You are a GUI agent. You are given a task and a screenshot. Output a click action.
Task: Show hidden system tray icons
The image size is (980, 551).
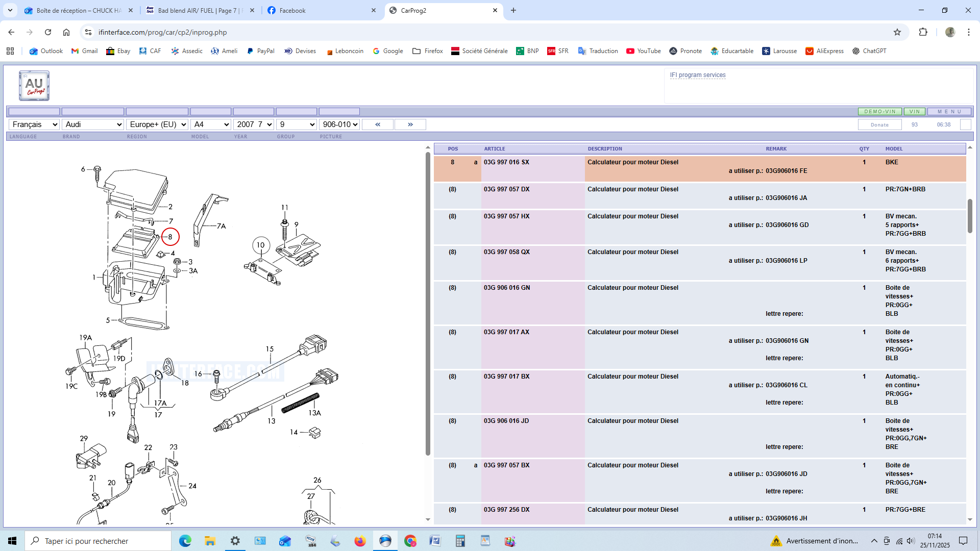874,541
